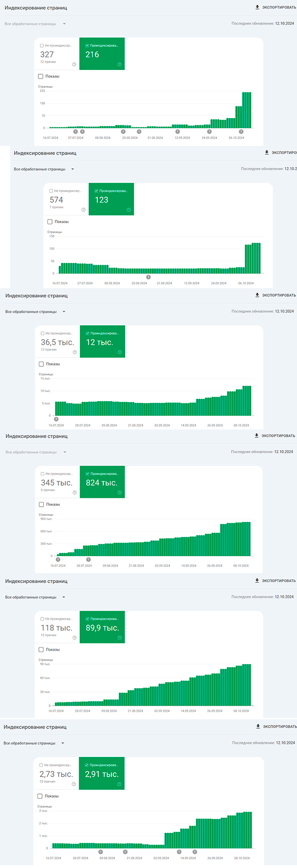Tick Показы checkbox under the 345 тыс. tile

pyautogui.click(x=41, y=504)
